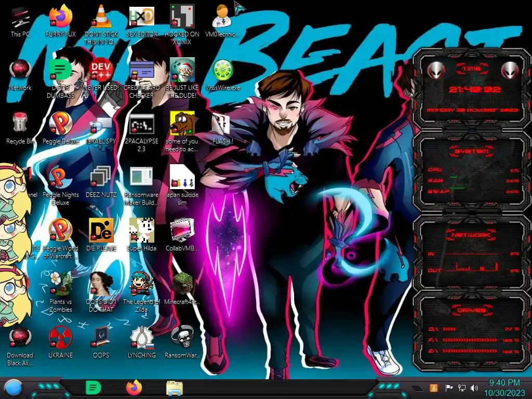Open the DIE PLEASE shortcut

pyautogui.click(x=101, y=235)
